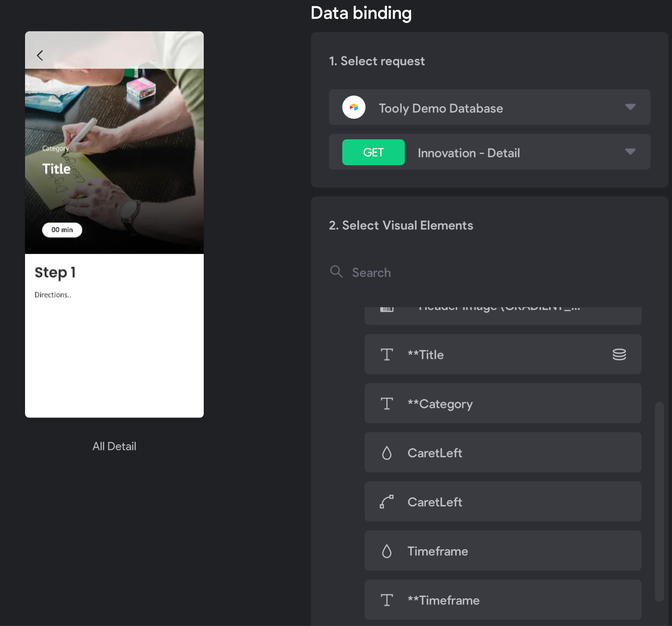Viewport: 672px width, 626px height.
Task: Click the '2. Select Visual Elements' heading
Action: [401, 225]
